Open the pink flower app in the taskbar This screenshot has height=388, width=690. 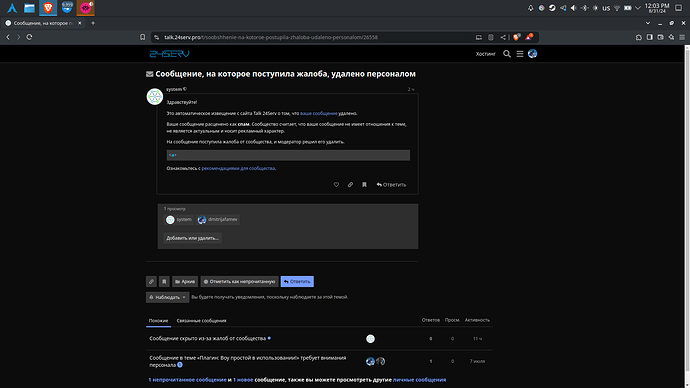[86, 8]
